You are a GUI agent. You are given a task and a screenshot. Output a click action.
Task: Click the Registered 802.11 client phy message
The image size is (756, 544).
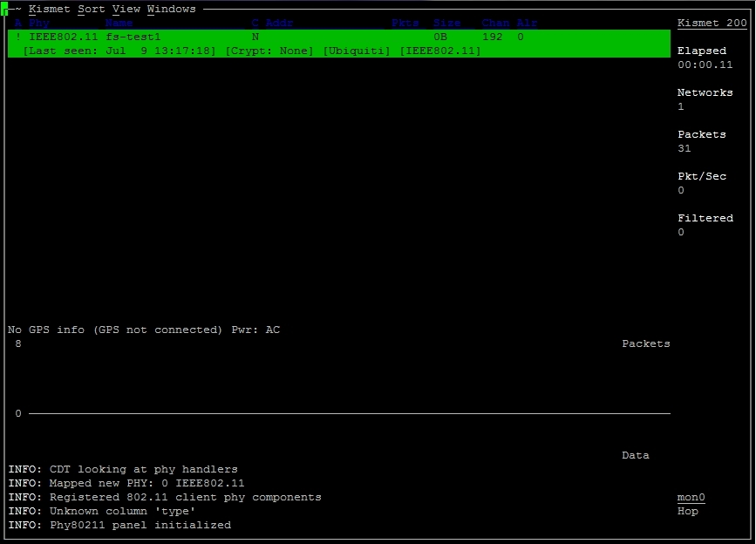[x=185, y=497]
